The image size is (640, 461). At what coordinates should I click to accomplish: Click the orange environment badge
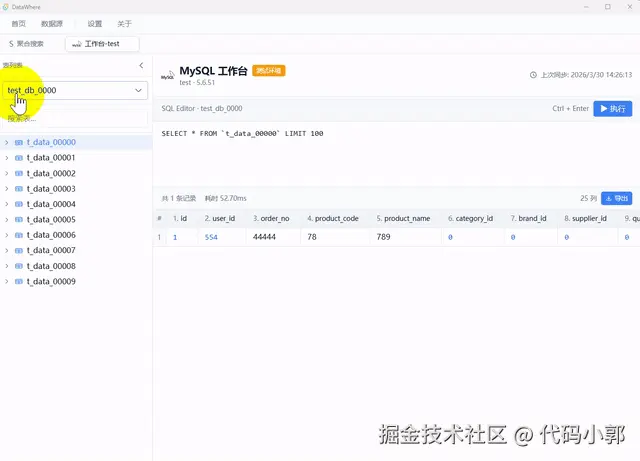point(269,71)
